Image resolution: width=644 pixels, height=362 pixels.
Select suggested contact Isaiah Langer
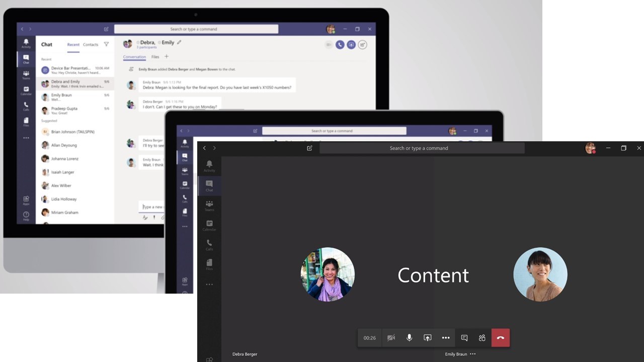click(x=75, y=172)
